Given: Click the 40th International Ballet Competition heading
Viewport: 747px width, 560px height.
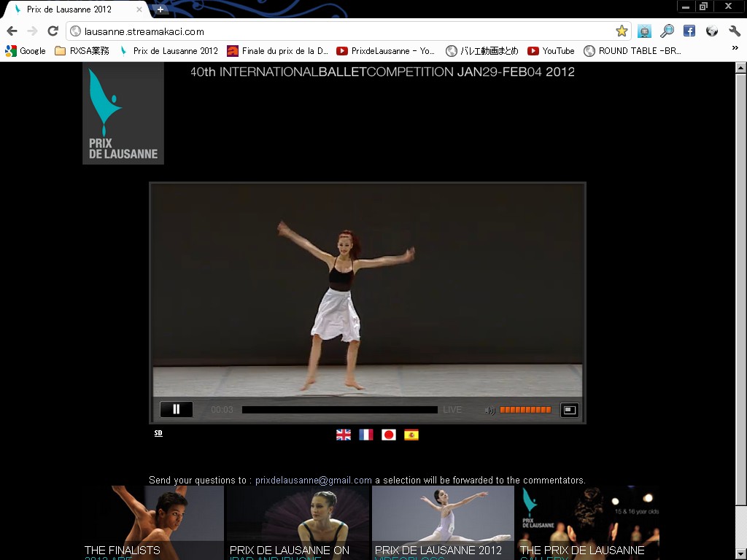Looking at the screenshot, I should 382,72.
